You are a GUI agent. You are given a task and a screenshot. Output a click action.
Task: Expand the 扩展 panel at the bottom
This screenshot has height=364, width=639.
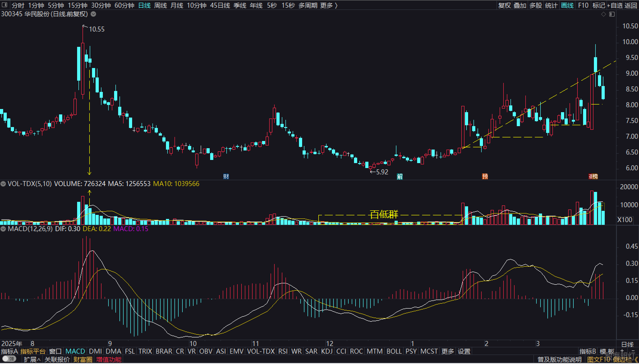(32, 359)
